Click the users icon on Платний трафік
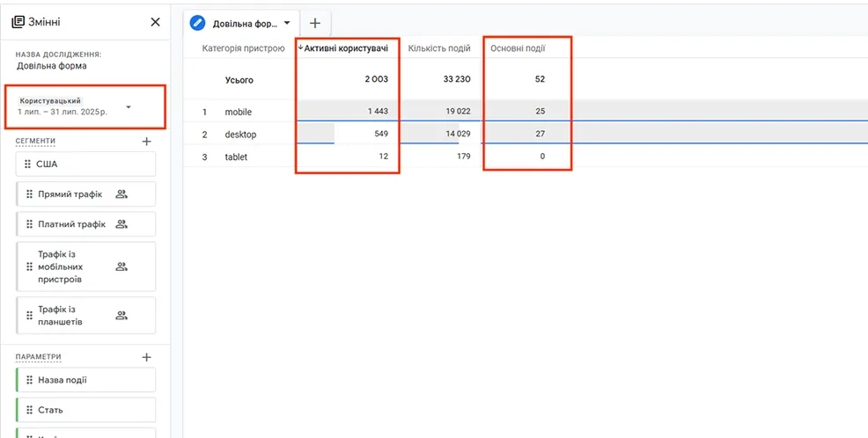Image resolution: width=868 pixels, height=438 pixels. (121, 224)
